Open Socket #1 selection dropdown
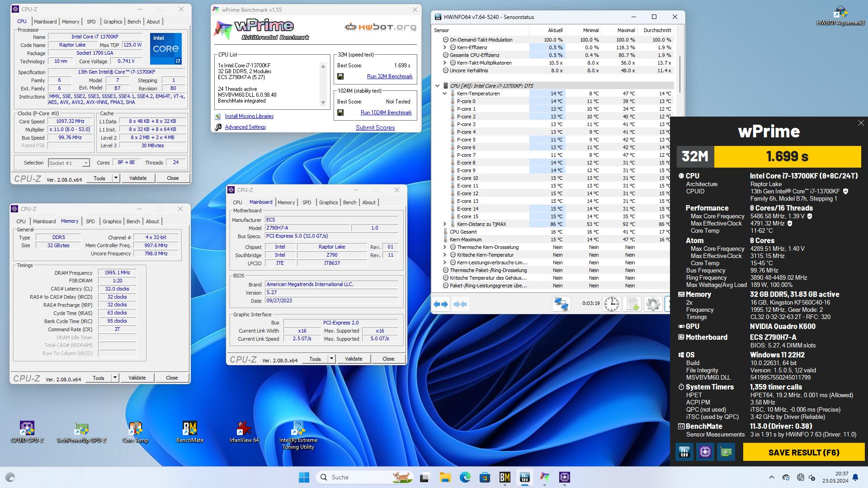The height and width of the screenshot is (488, 868). 69,163
